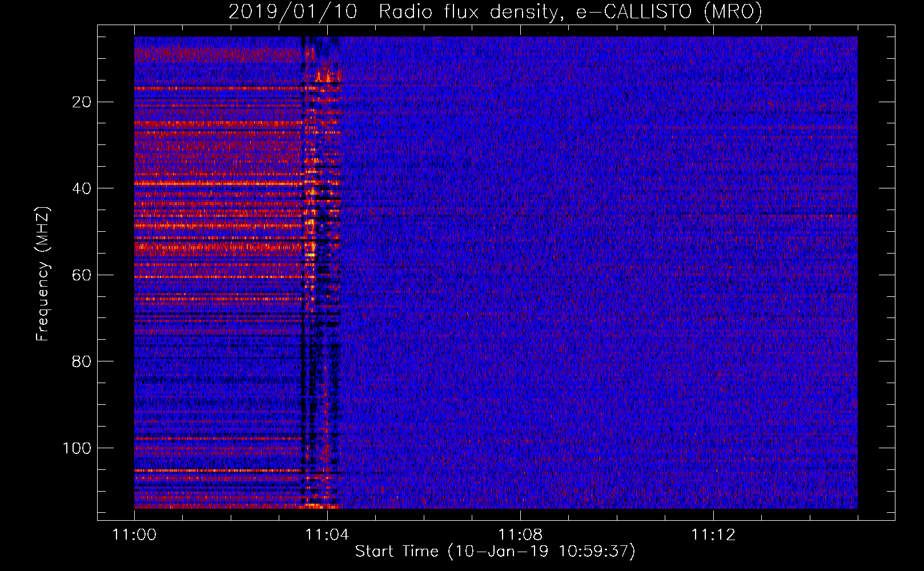Viewport: 924px width, 571px height.
Task: Click the 'Start Time (10-Jan-19 10:59:37)' label
Action: tap(495, 552)
